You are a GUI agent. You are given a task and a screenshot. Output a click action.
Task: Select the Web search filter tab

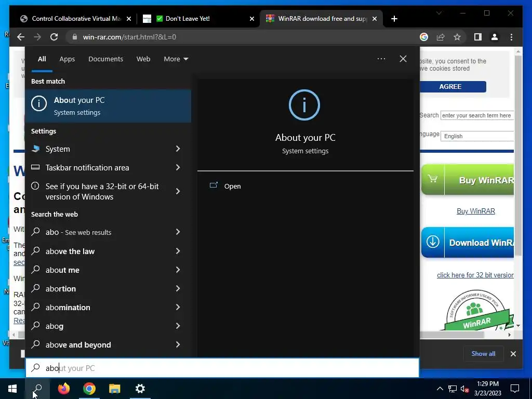(x=143, y=59)
